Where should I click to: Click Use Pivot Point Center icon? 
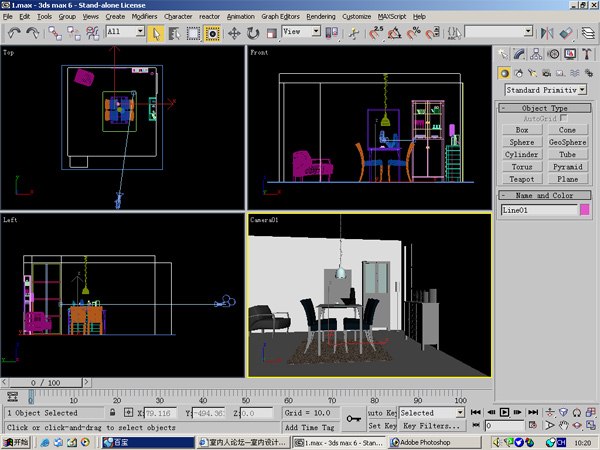(331, 33)
